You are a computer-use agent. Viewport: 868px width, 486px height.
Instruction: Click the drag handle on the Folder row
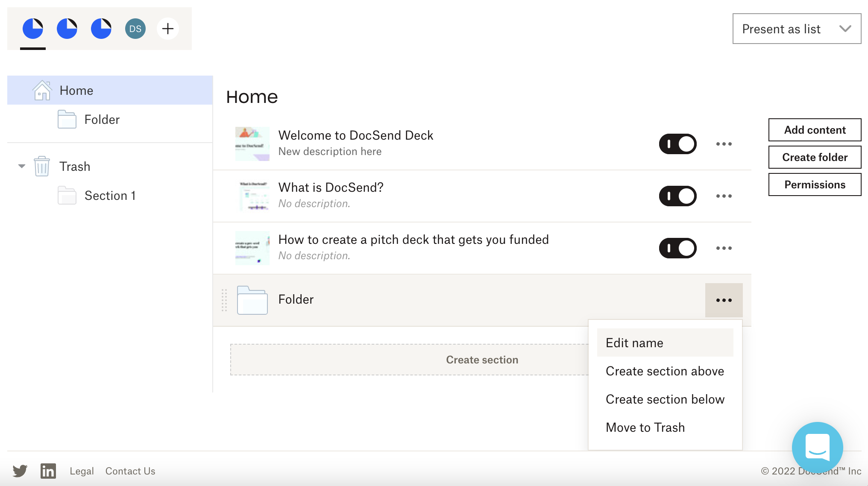[x=224, y=300]
